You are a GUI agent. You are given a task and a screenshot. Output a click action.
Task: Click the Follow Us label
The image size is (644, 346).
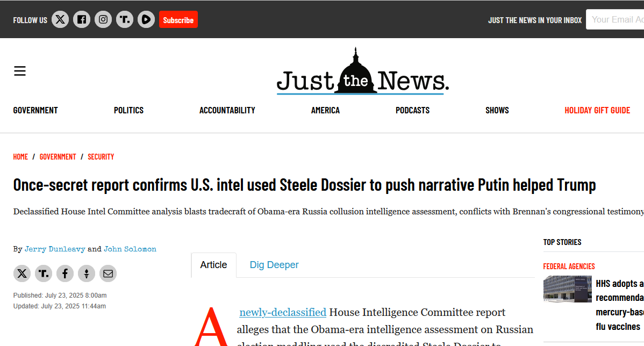coord(30,20)
